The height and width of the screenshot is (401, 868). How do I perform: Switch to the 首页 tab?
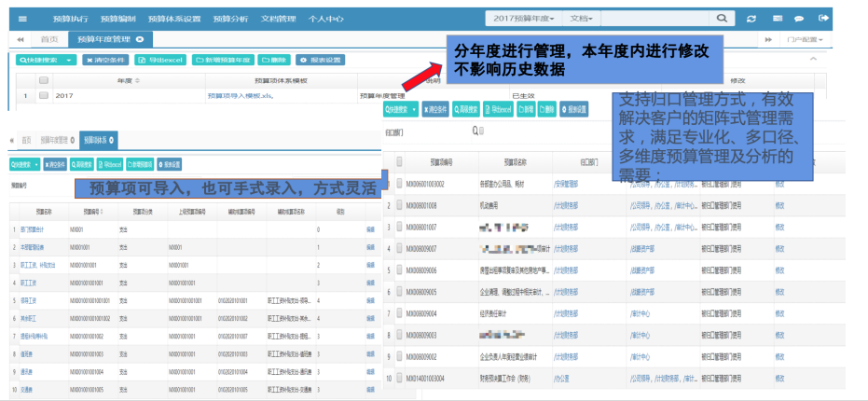[x=48, y=39]
